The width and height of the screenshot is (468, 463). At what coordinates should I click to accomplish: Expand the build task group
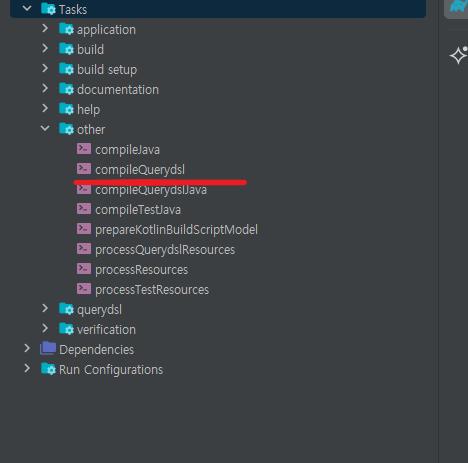45,49
